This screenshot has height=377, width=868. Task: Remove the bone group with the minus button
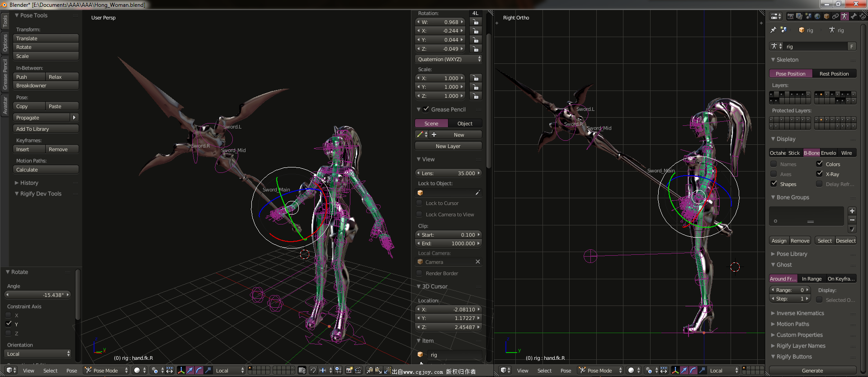(x=852, y=220)
